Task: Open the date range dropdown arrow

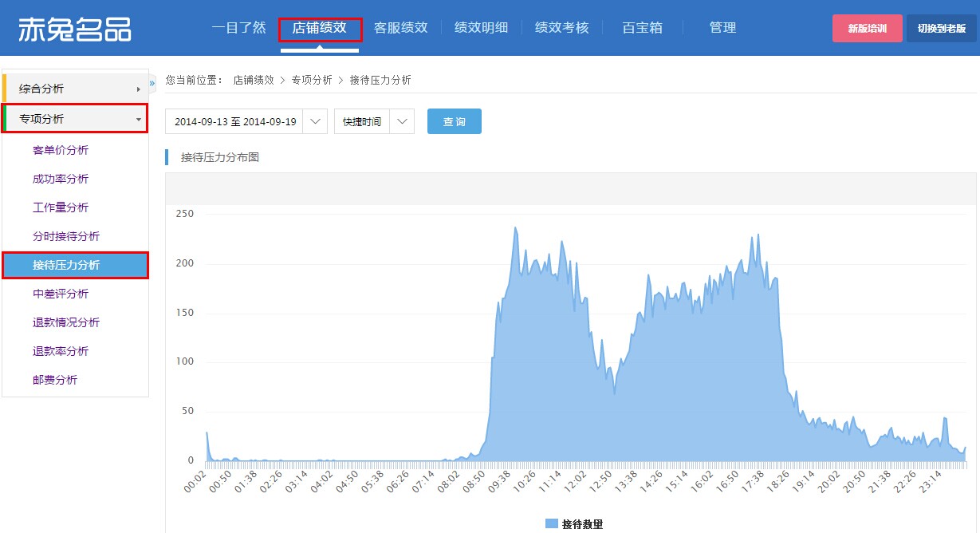Action: click(316, 122)
